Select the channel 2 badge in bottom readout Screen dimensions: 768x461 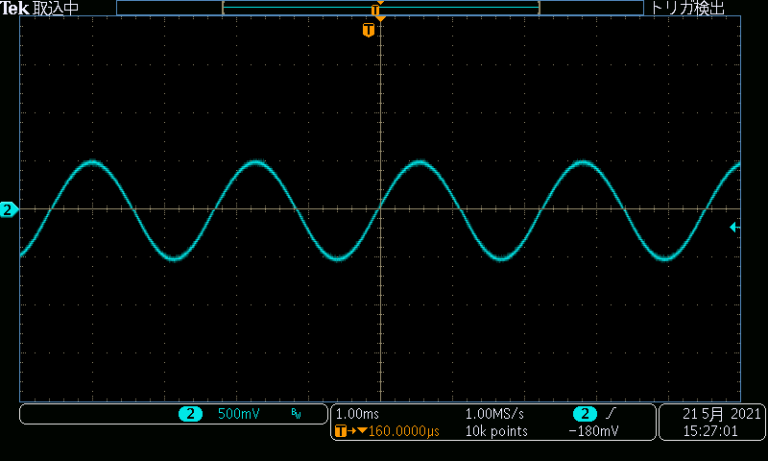190,414
